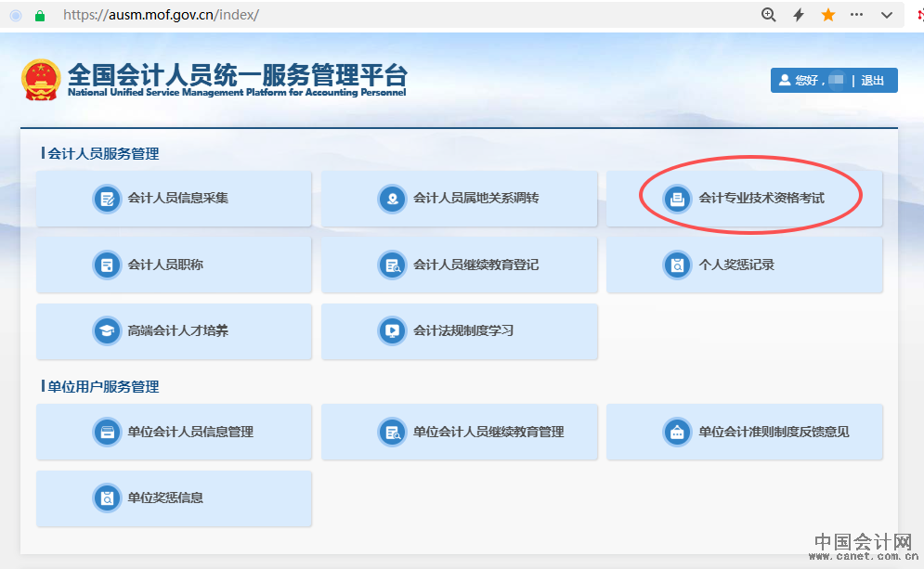Click the 会计专业技术资格考试 icon
Viewport: 924px width, 569px height.
pyautogui.click(x=678, y=199)
